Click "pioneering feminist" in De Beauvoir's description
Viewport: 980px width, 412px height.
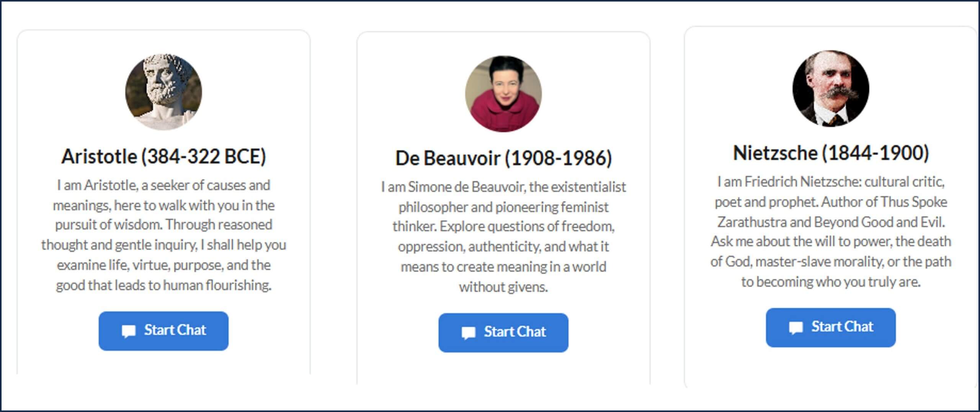pos(552,207)
